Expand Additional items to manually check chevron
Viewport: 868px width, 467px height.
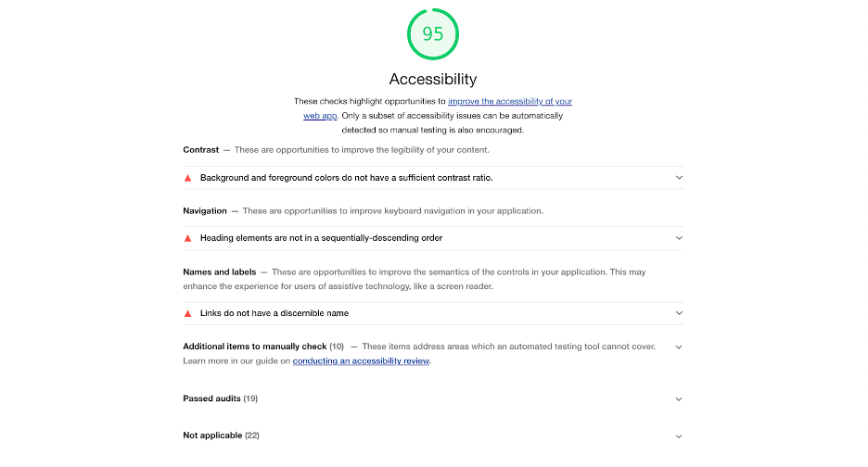click(679, 347)
